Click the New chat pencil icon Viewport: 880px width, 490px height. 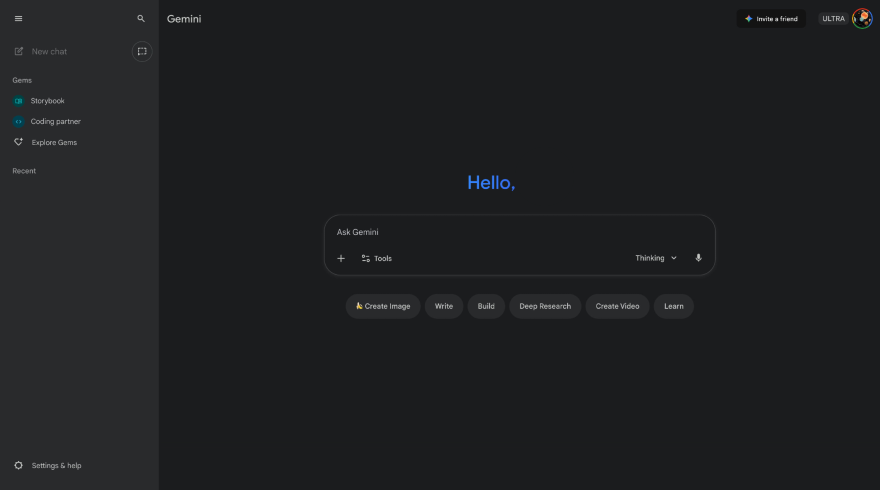[x=19, y=52]
